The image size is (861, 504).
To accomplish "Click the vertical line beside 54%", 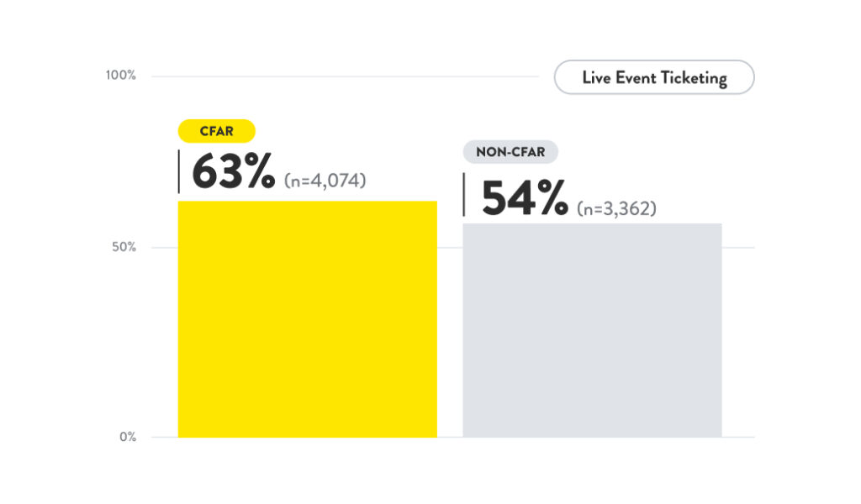I will (464, 195).
